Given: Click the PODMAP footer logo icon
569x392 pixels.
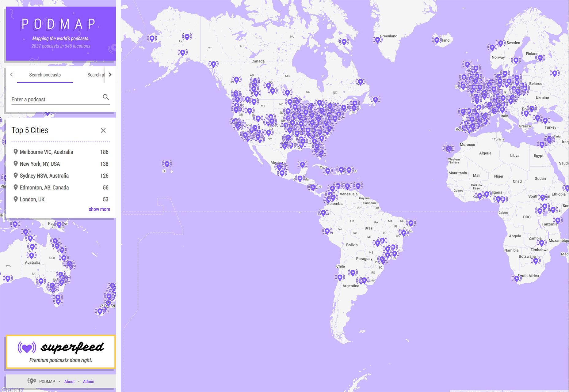Looking at the screenshot, I should tap(32, 381).
